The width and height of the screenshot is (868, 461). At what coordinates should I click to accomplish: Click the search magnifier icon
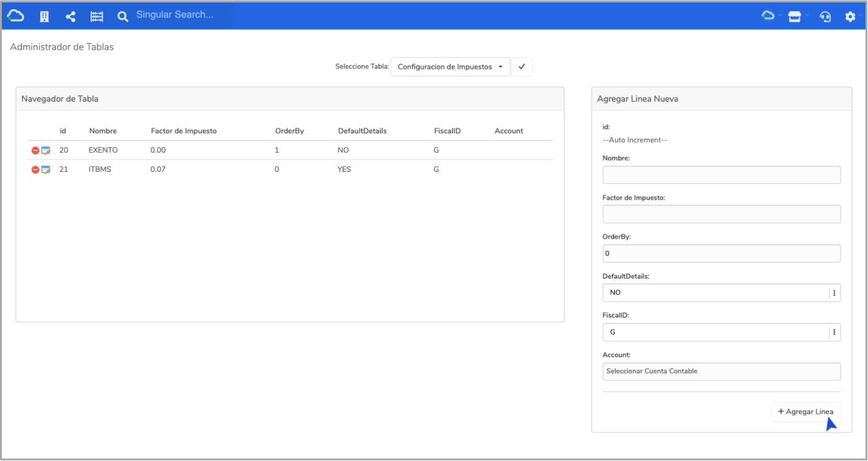(x=123, y=17)
